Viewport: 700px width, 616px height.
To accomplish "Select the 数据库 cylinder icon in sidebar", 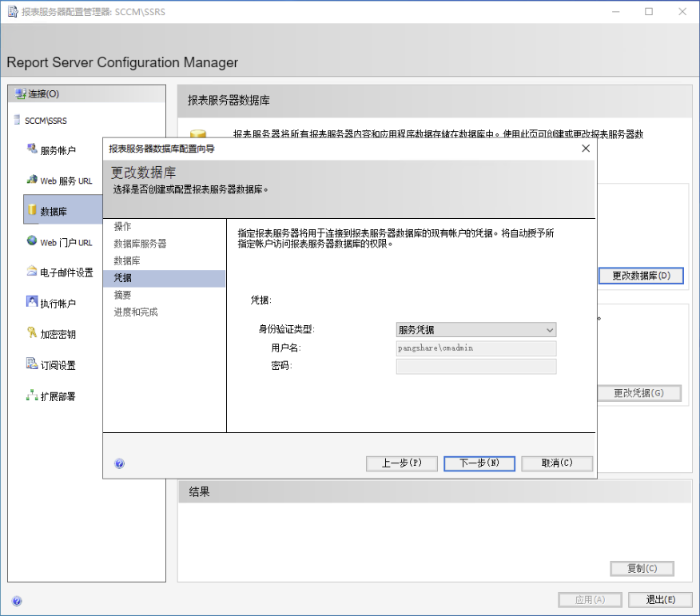I will (x=32, y=209).
